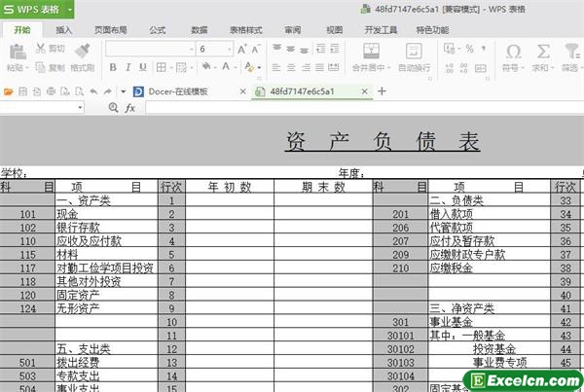The image size is (584, 392).
Task: Switch to the 插入 ribbon tab
Action: click(x=64, y=30)
